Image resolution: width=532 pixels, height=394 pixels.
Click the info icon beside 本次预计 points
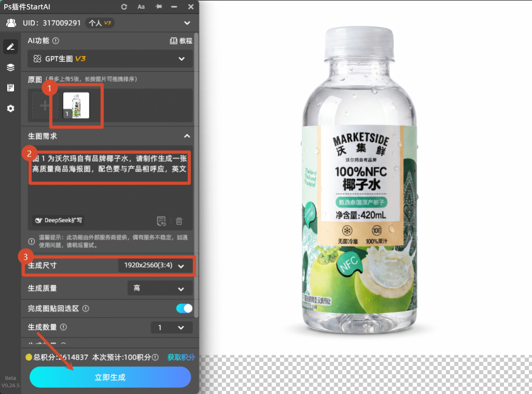click(x=155, y=357)
